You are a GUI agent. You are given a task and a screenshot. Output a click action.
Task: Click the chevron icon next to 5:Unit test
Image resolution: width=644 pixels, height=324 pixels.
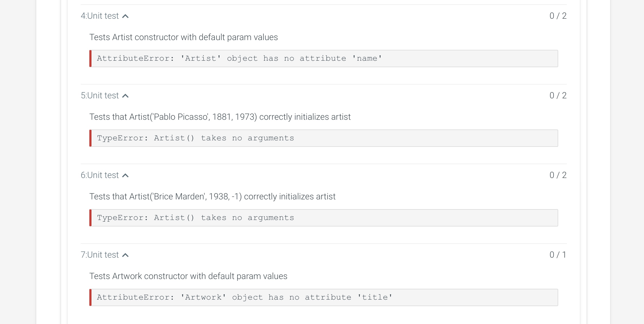[x=125, y=96]
